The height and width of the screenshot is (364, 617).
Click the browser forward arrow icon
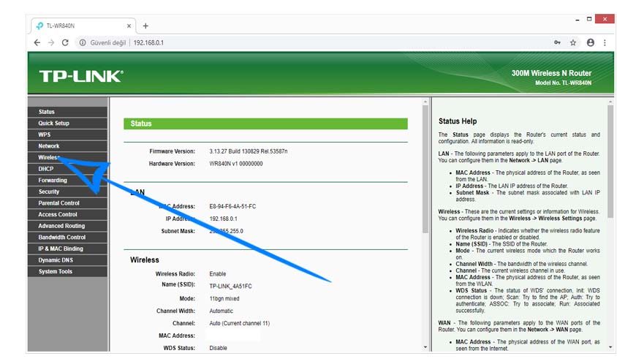[x=51, y=42]
